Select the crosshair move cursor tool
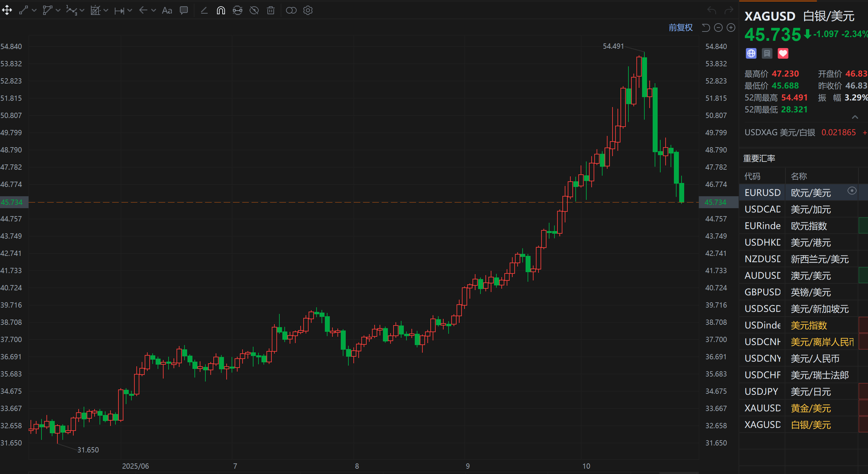Viewport: 868px width, 474px height. click(x=7, y=10)
